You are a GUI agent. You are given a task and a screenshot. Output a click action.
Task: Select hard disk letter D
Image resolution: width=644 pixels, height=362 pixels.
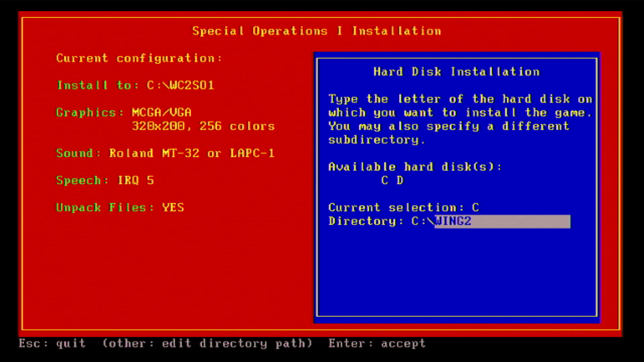click(x=400, y=181)
